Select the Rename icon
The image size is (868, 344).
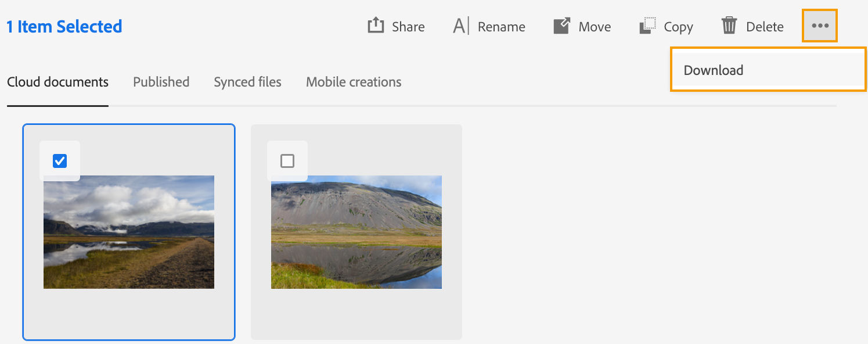pos(459,25)
